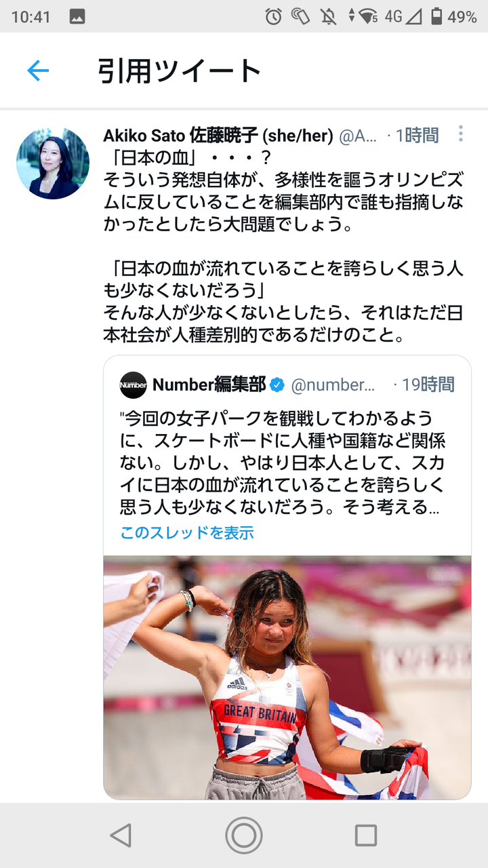Tap the blue verified badge
Screen dimensions: 488x868
click(x=277, y=385)
